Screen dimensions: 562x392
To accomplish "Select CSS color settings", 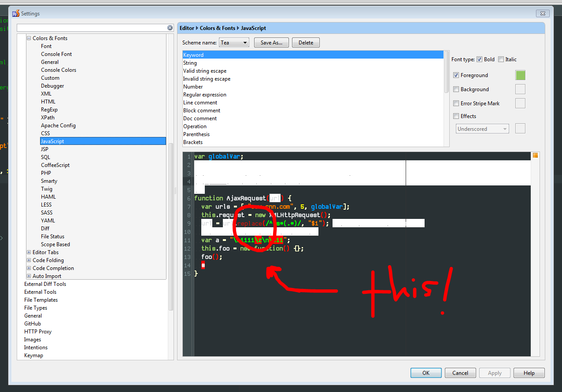I will (45, 133).
